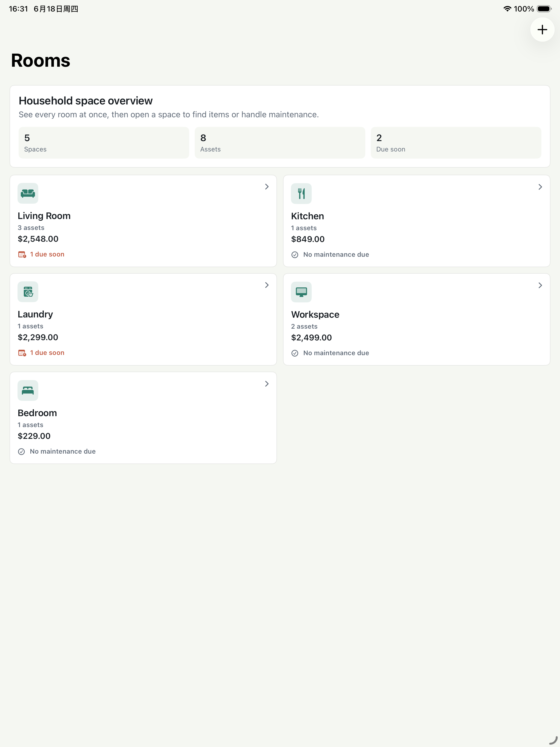Viewport: 560px width, 747px height.
Task: Tap the Kitchen fork and knife icon
Action: 301,194
